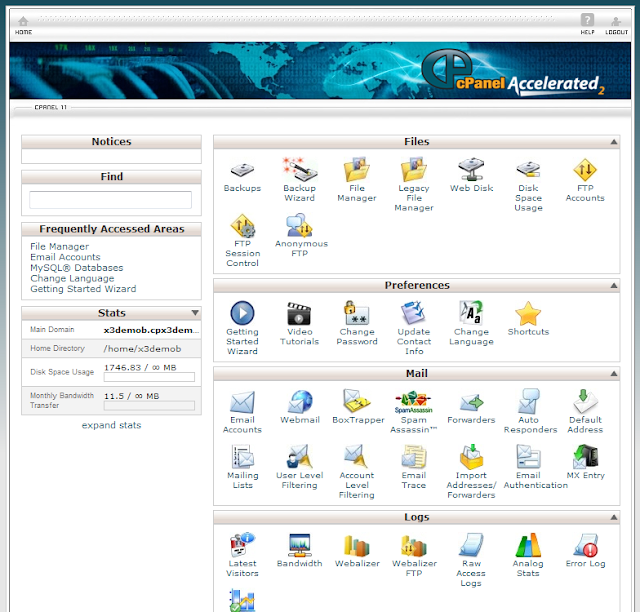The height and width of the screenshot is (612, 640).
Task: Log out via Logout button
Action: (x=616, y=25)
